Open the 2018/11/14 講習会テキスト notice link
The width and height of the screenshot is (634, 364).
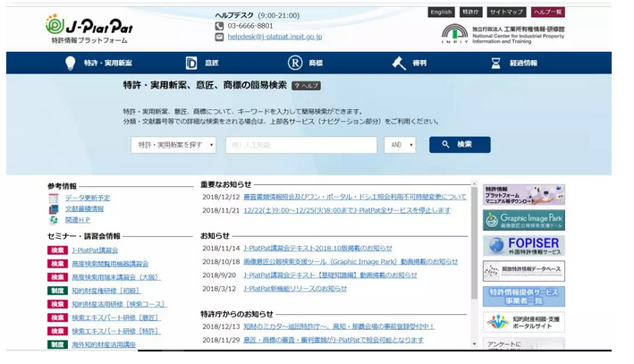317,248
